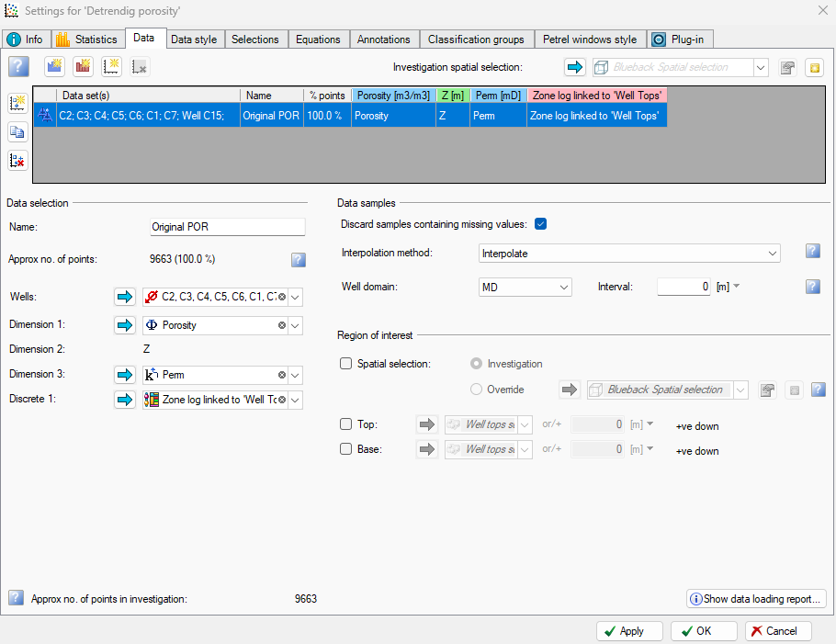Show data loading report
836x644 pixels.
tap(756, 599)
